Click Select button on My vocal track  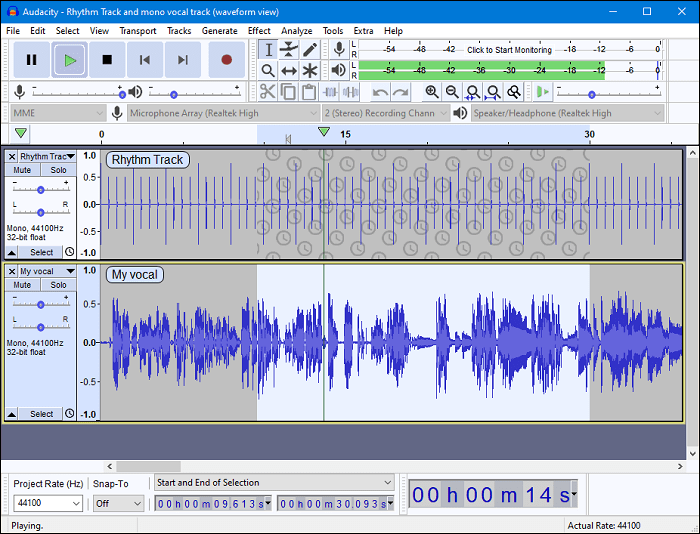41,414
